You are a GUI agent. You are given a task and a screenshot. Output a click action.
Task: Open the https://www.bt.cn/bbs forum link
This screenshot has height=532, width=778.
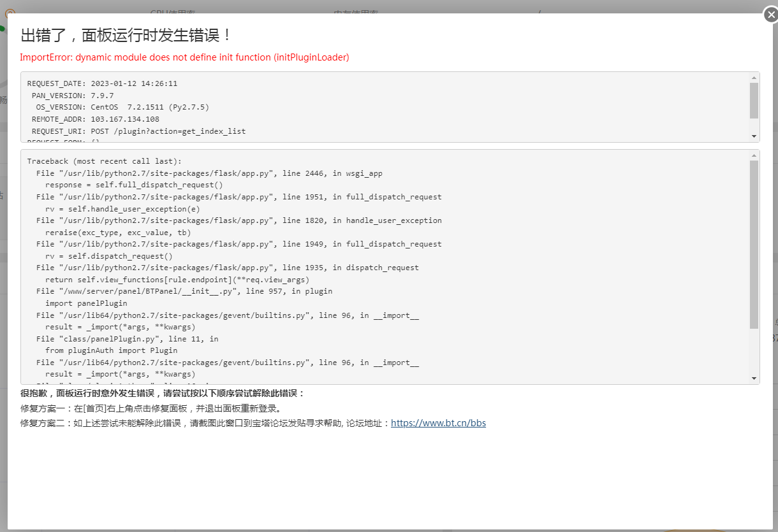[x=438, y=423]
